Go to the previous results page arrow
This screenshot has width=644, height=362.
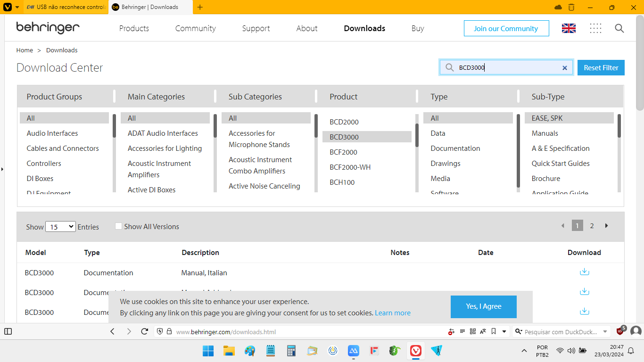pyautogui.click(x=562, y=226)
